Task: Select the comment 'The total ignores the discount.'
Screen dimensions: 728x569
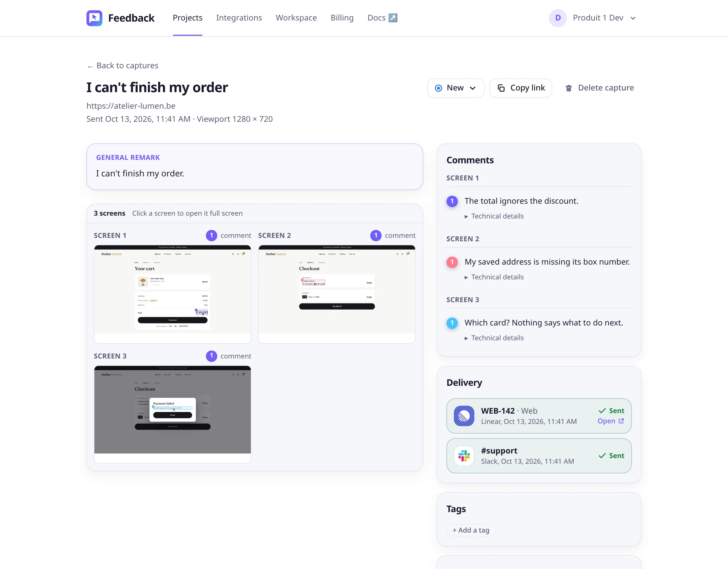Action: tap(521, 201)
